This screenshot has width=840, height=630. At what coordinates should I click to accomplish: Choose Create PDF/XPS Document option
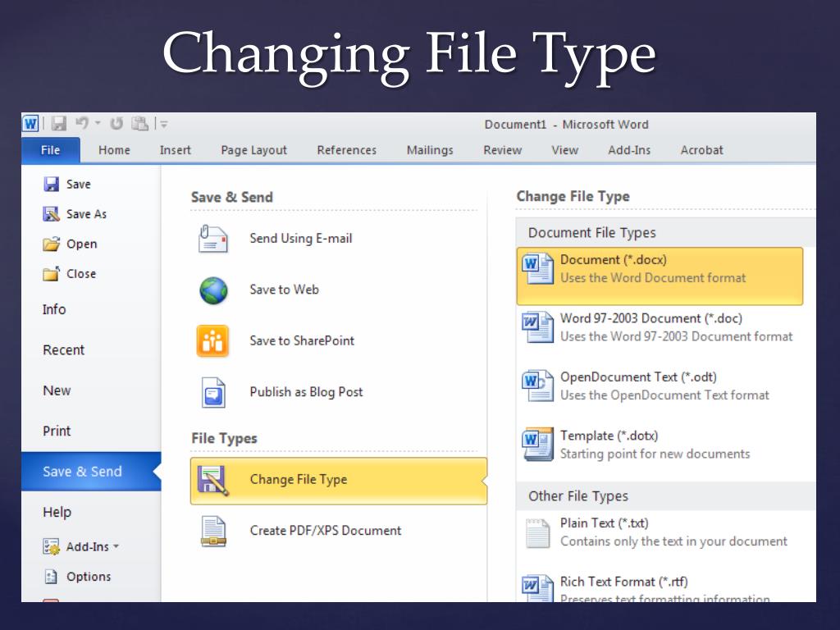pos(325,531)
